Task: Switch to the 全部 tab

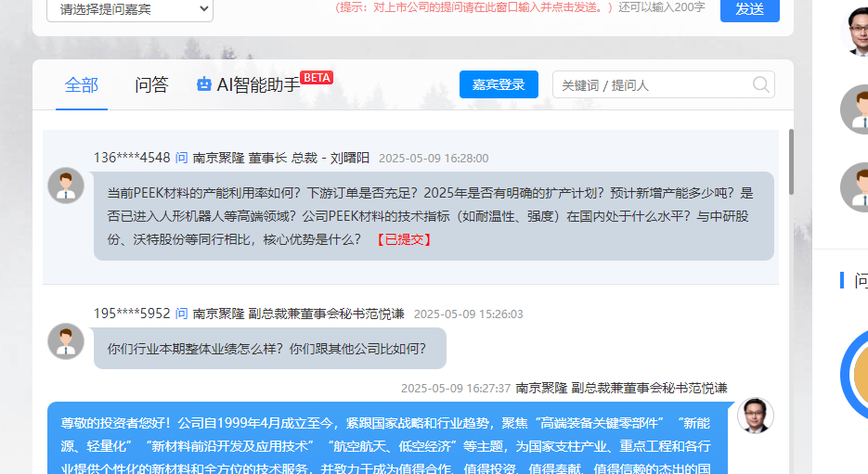Action: point(82,85)
